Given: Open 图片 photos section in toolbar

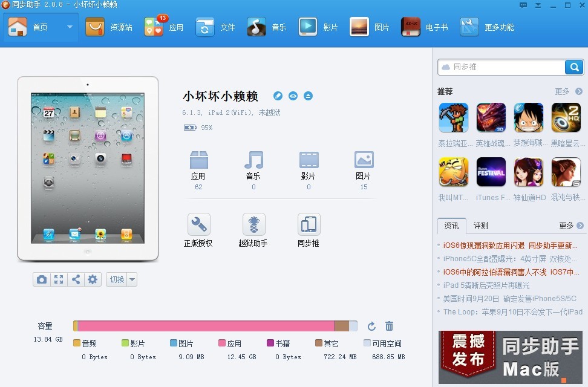Looking at the screenshot, I should click(x=370, y=27).
